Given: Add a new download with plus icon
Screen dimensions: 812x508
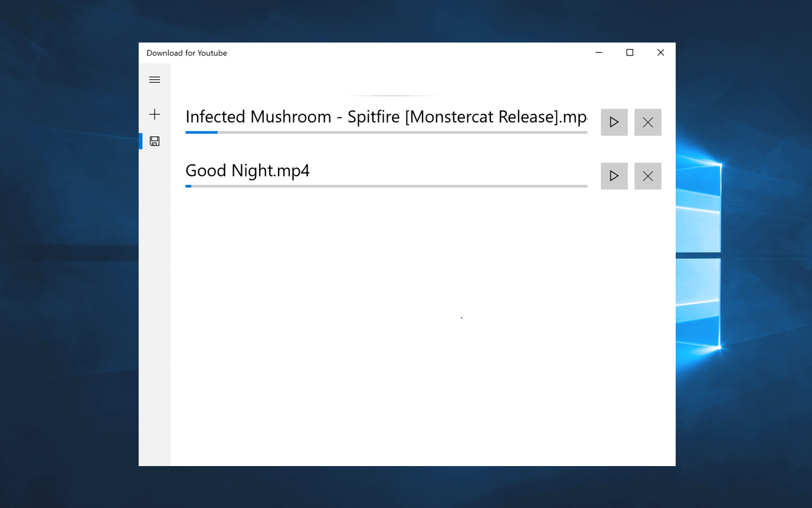Looking at the screenshot, I should (155, 114).
